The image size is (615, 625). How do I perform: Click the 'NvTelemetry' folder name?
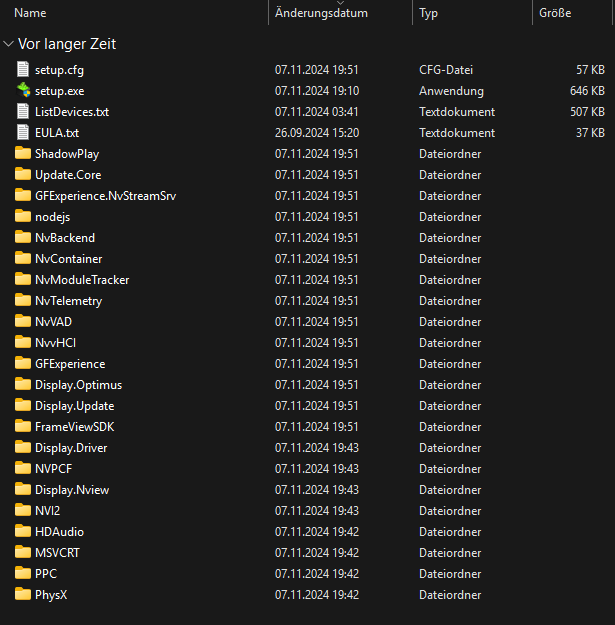[x=69, y=301]
